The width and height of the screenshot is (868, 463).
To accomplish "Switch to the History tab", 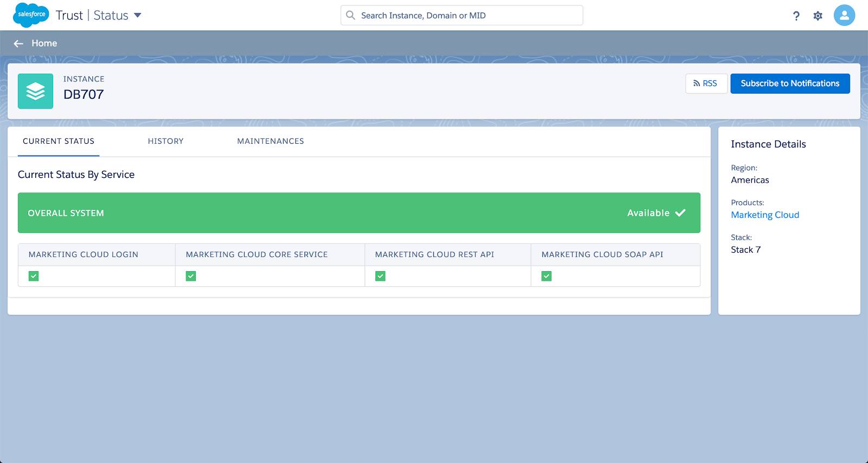I will [x=165, y=141].
